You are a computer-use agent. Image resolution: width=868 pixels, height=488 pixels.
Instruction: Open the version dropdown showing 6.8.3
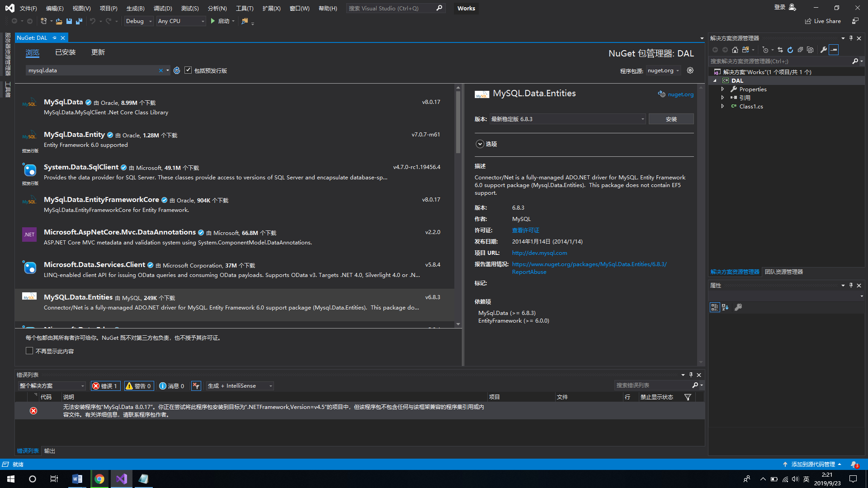(x=568, y=119)
